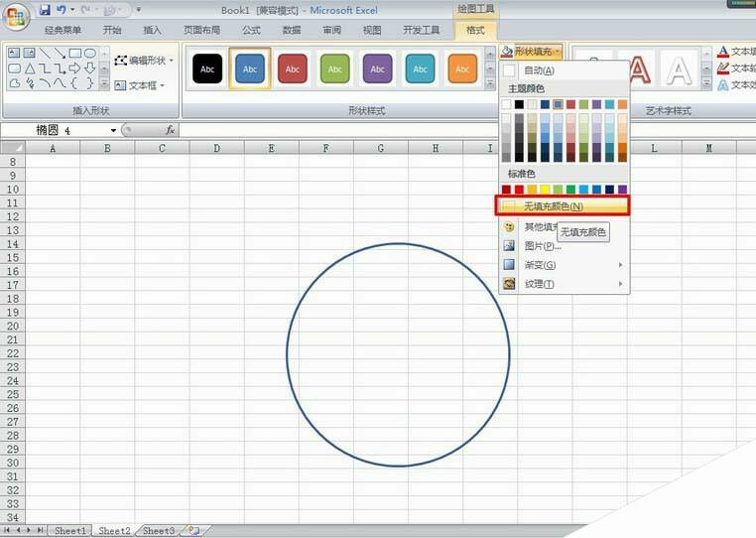The image size is (756, 538).
Task: Click the fx insert function icon
Action: 170,130
